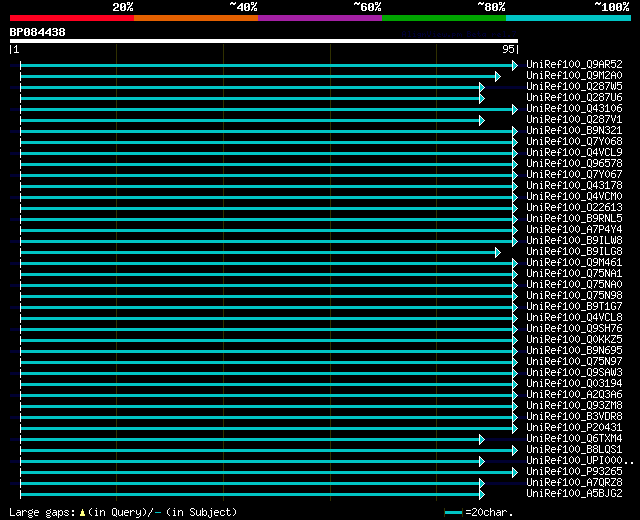640x520 pixels.
Task: Click the UniRef100_B8LQS1 label
Action: (574, 450)
